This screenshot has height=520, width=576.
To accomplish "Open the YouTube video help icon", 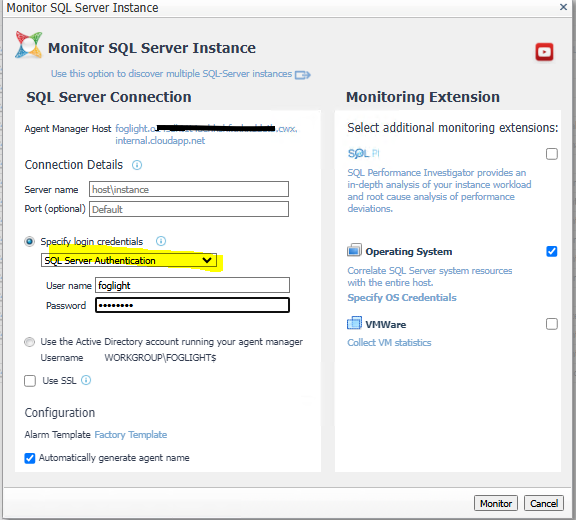I will click(x=544, y=52).
